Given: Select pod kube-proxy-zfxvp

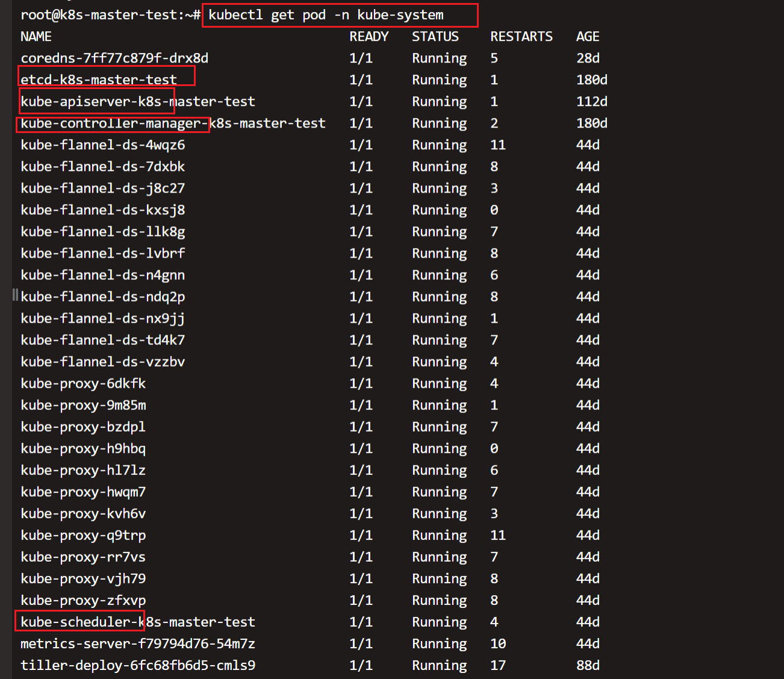Looking at the screenshot, I should (83, 600).
